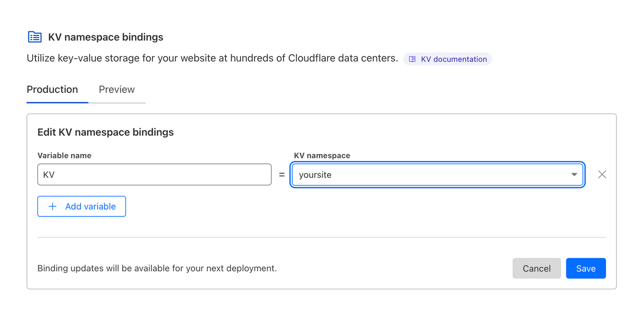This screenshot has height=322, width=644.
Task: Click the 'Utilize key-value storage' description text
Action: coord(212,58)
